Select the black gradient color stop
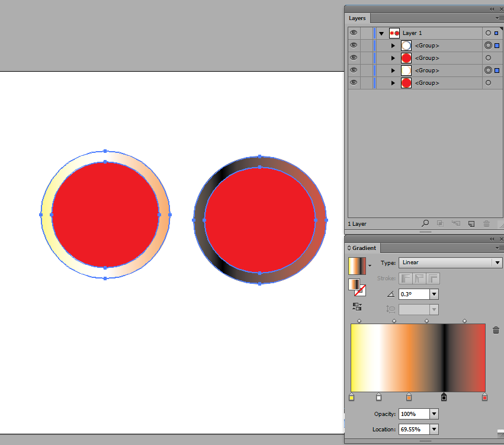 point(444,397)
